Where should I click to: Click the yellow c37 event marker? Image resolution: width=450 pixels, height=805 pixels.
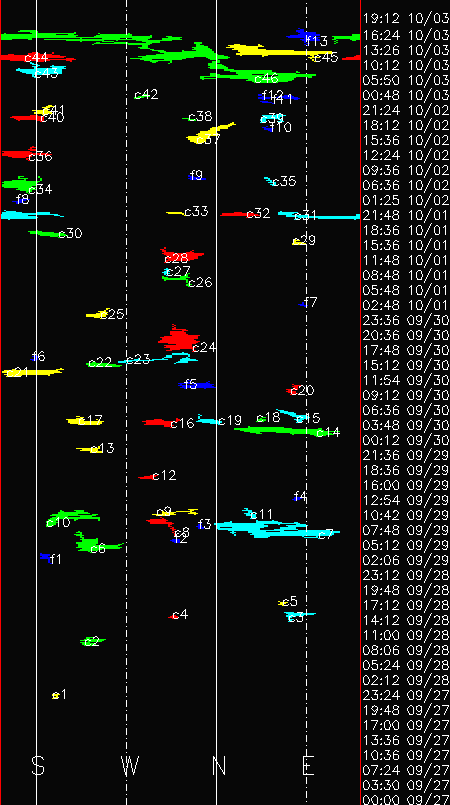(x=209, y=133)
